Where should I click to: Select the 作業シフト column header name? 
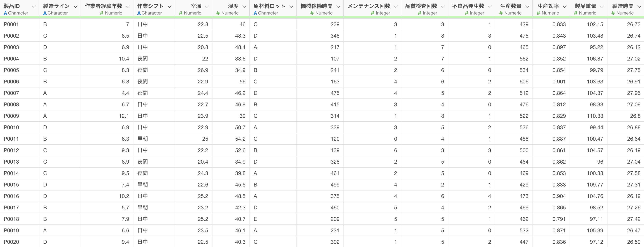(x=150, y=6)
